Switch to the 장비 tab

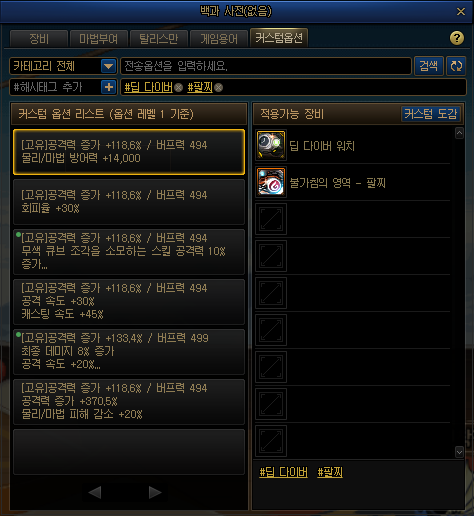[39, 39]
